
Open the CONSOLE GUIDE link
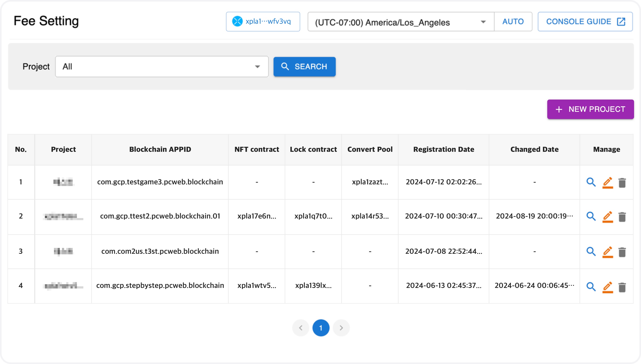click(x=585, y=22)
